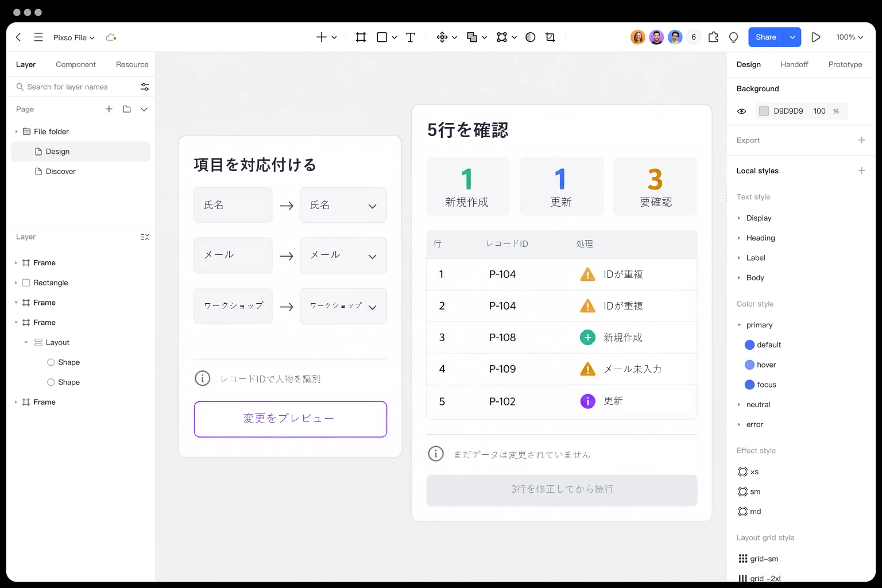Open the plugins puzzle icon
This screenshot has width=882, height=588.
[713, 37]
